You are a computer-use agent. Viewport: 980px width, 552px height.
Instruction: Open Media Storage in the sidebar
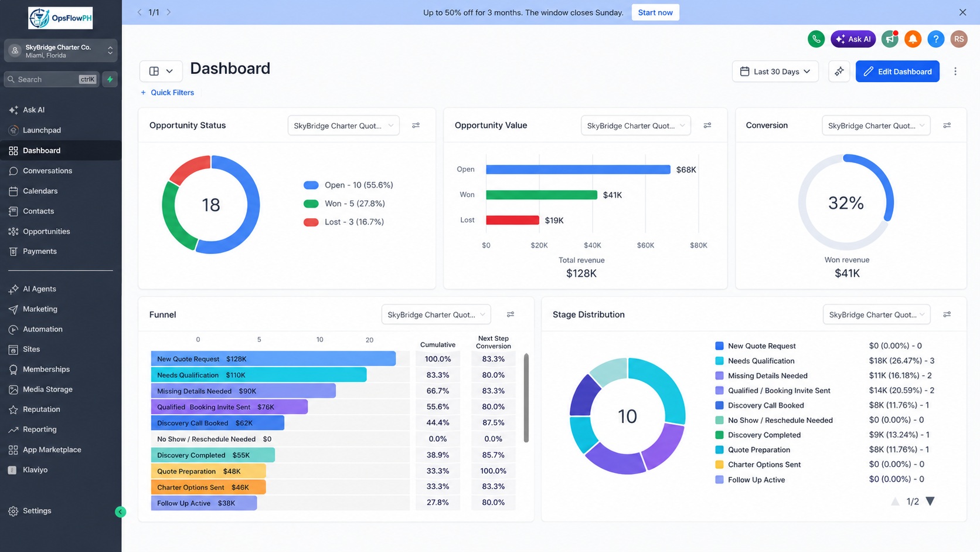[x=61, y=390]
